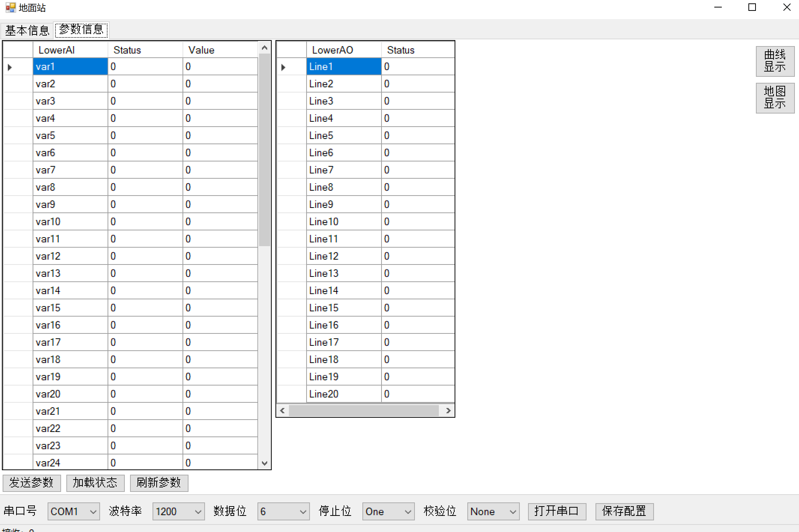Click 打开串口 to open serial port
This screenshot has height=532, width=799.
[557, 511]
